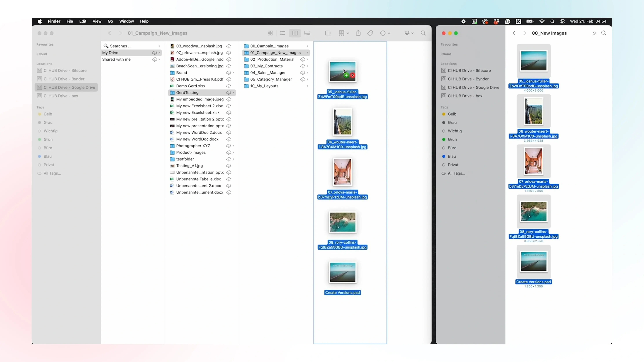Screen dimensions: 644x362
Task: Open the Apple menu
Action: click(x=40, y=21)
